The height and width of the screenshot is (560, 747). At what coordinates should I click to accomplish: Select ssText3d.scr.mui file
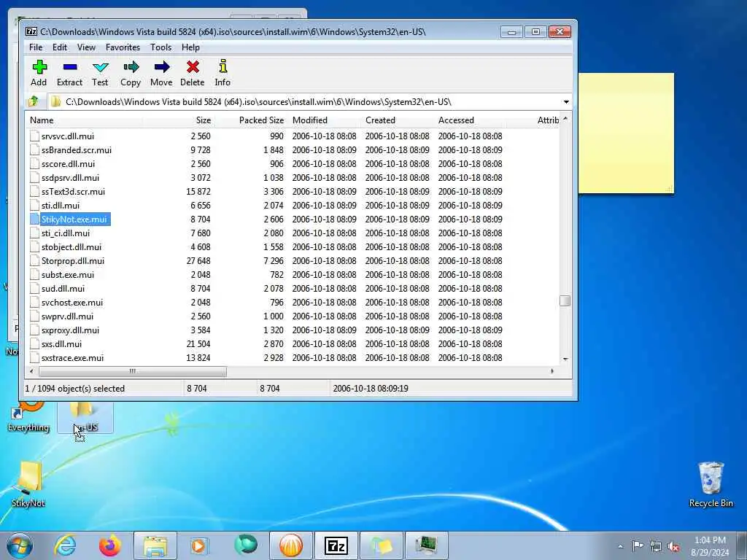pyautogui.click(x=73, y=192)
